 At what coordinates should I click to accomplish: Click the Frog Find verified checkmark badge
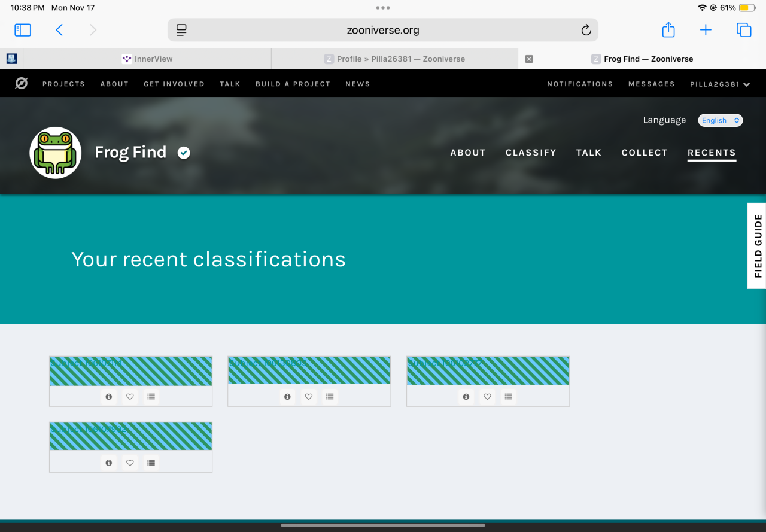(x=184, y=153)
